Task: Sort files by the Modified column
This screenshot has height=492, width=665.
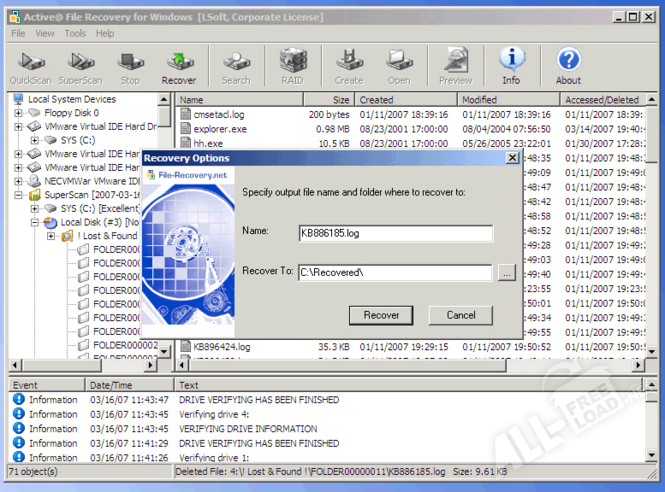Action: [x=509, y=100]
